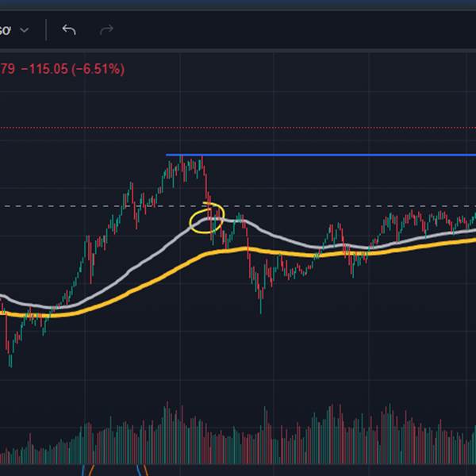Click the truncated label left of the chevron
The image size is (476, 476).
(5, 30)
